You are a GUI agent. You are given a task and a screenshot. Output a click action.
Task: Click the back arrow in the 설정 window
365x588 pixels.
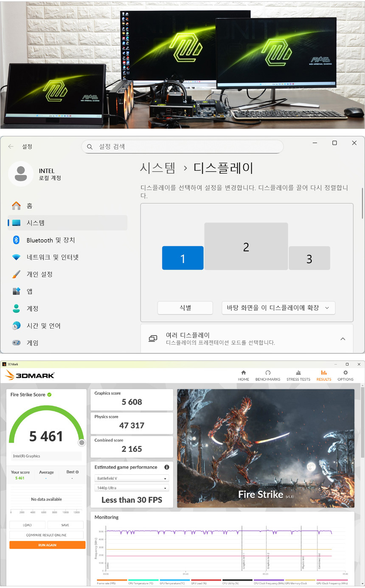click(11, 146)
